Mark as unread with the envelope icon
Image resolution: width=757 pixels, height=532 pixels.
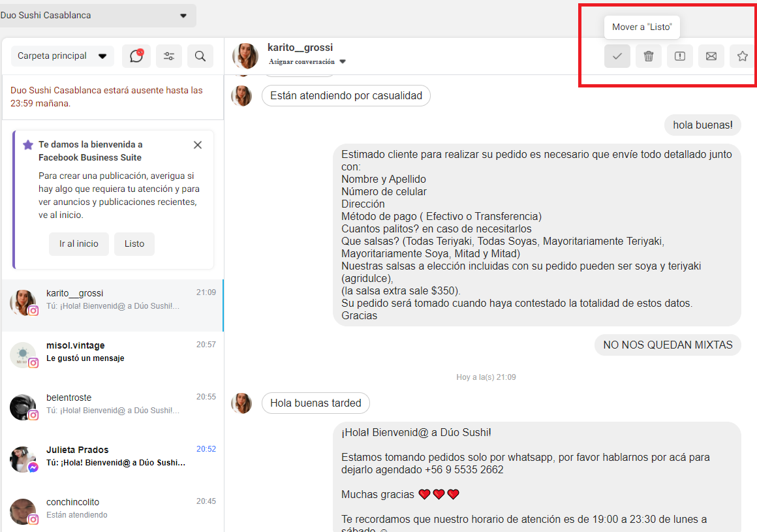pyautogui.click(x=711, y=56)
